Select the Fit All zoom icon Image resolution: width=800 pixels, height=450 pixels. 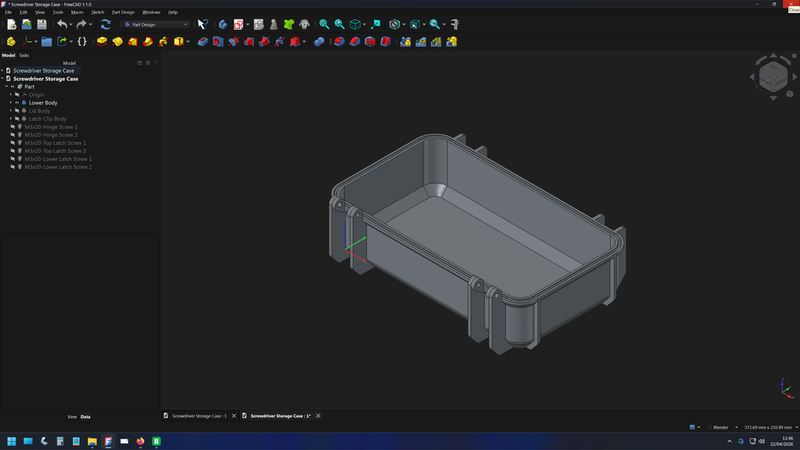[x=324, y=24]
